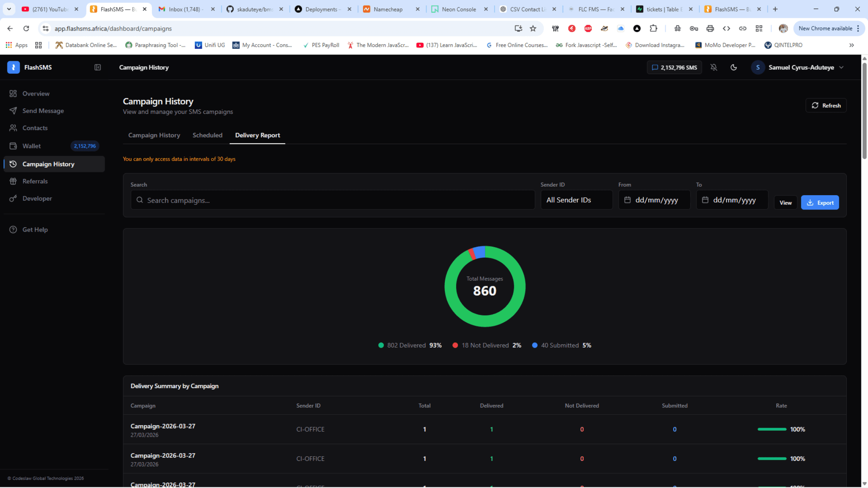Switch to the Campaign History tab
This screenshot has height=488, width=868.
[154, 135]
